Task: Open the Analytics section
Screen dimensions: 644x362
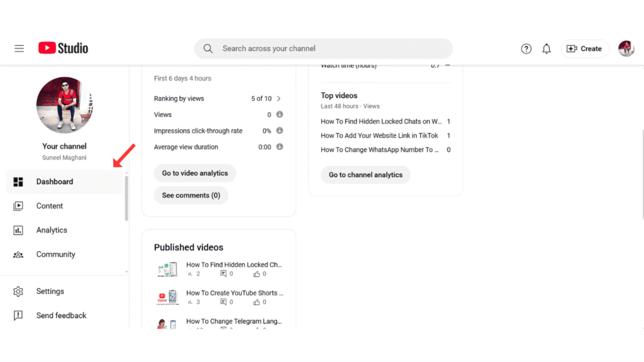Action: point(53,230)
